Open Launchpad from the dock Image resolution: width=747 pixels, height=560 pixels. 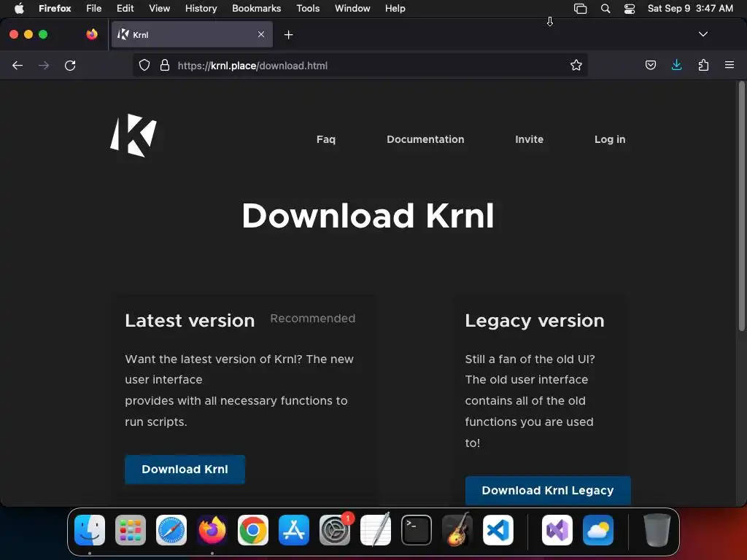[131, 530]
